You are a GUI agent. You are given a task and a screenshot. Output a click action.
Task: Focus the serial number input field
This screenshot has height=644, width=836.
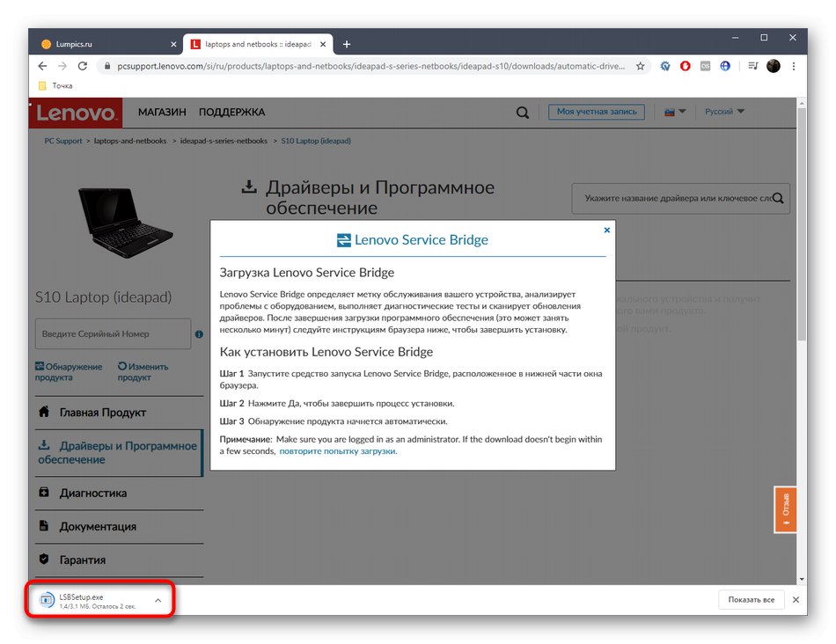(113, 334)
